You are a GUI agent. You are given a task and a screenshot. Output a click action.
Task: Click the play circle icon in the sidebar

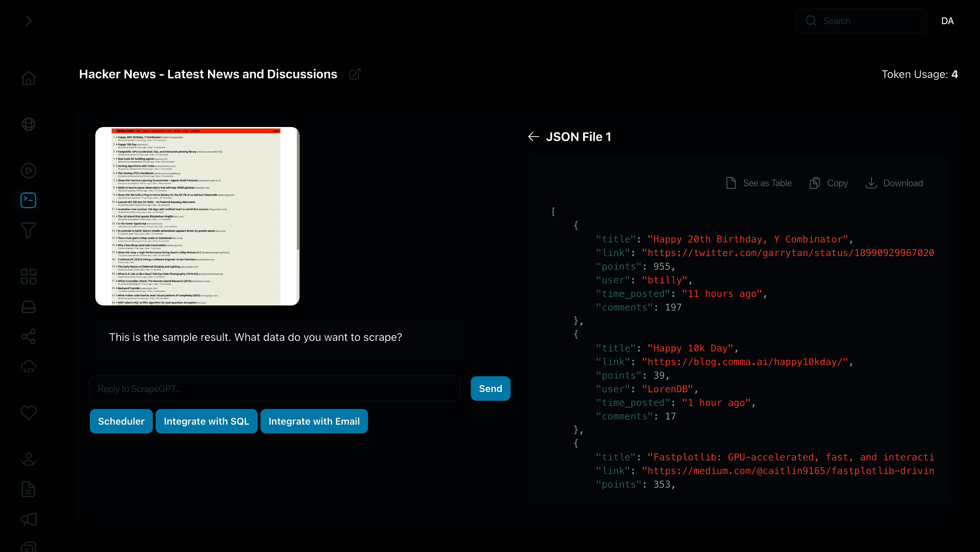click(29, 171)
